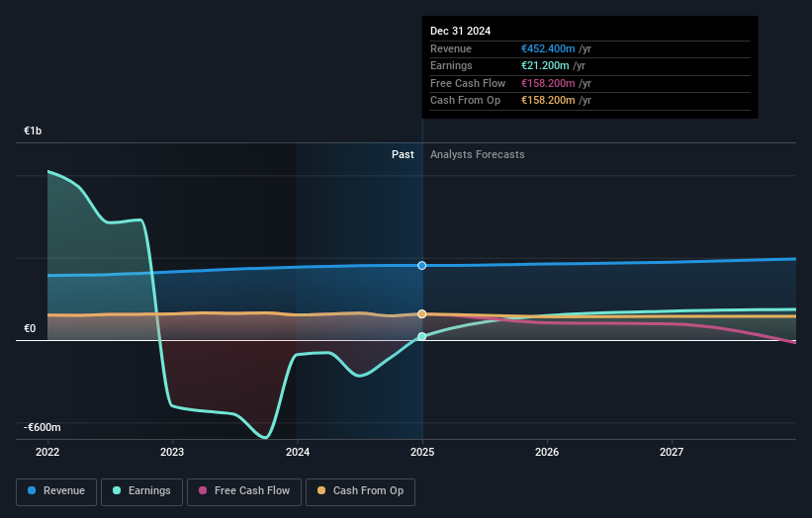Screen dimensions: 812x518
Task: Click the -€600m y-axis label
Action: pyautogui.click(x=43, y=427)
